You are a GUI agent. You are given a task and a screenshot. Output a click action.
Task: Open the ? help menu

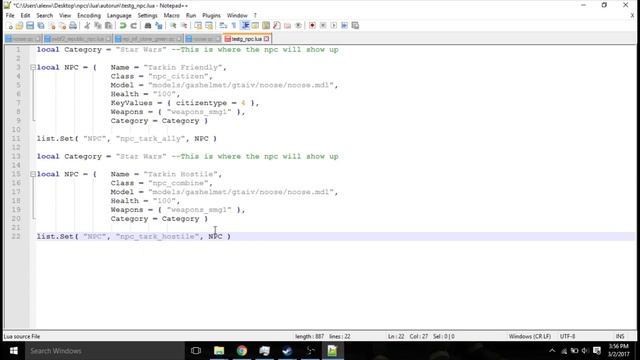(x=255, y=16)
